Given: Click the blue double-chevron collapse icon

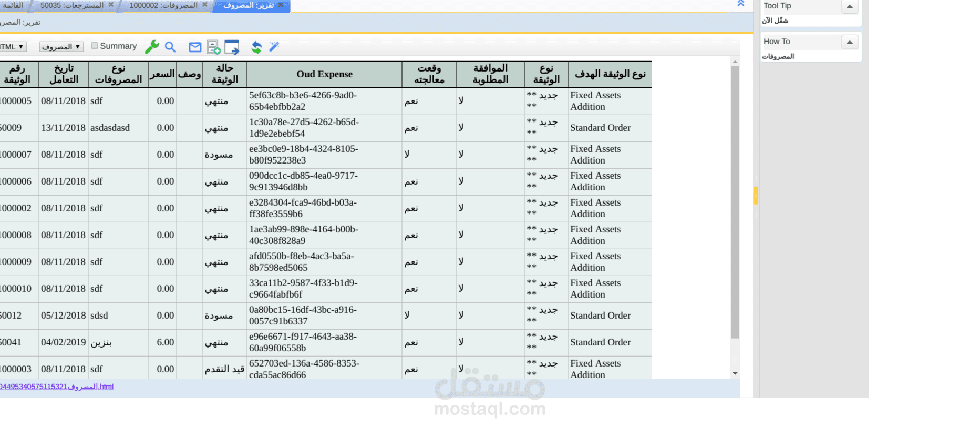Looking at the screenshot, I should pyautogui.click(x=741, y=4).
